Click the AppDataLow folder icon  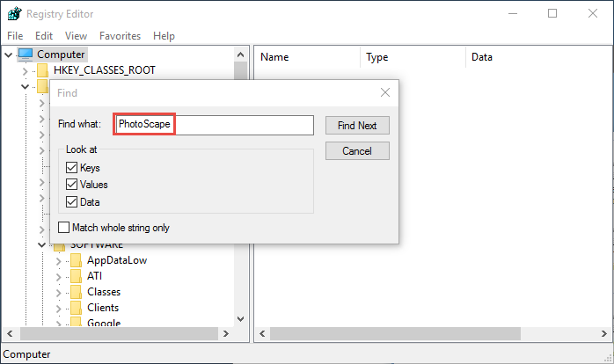(x=76, y=260)
